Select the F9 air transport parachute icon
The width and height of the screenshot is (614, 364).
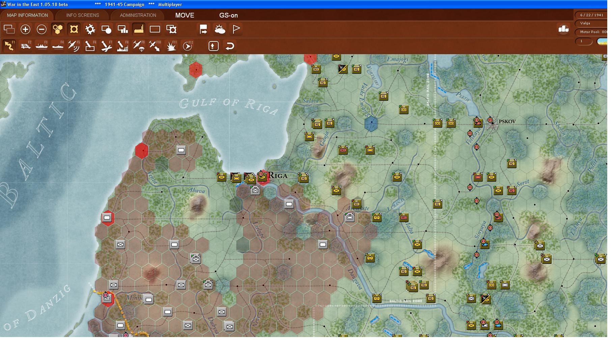[139, 46]
